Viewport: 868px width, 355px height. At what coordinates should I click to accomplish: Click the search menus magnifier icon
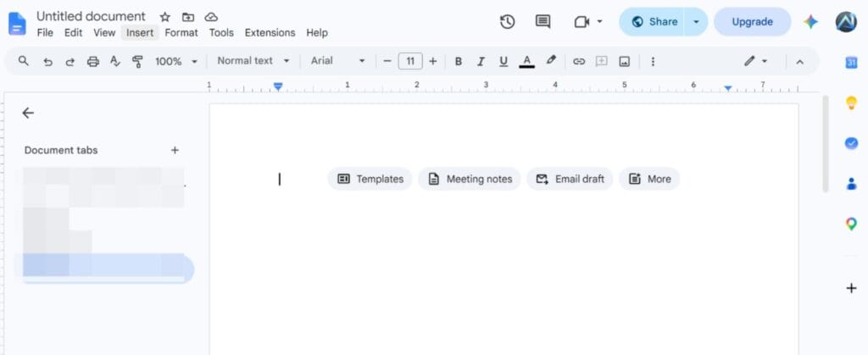(23, 61)
